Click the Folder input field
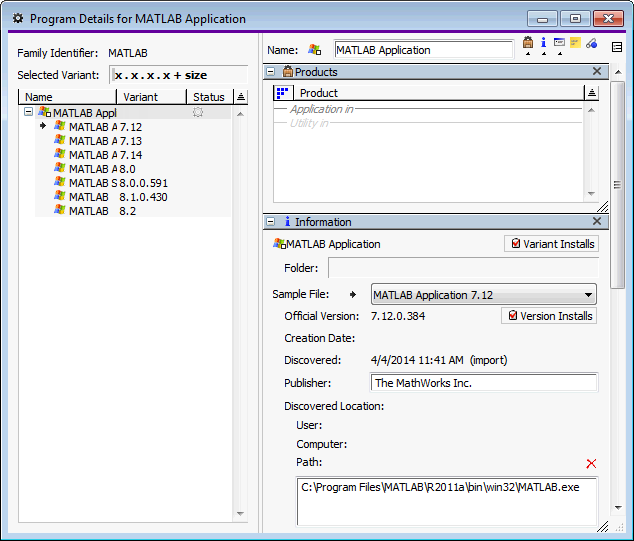Screen dimensions: 634x541 (463, 268)
